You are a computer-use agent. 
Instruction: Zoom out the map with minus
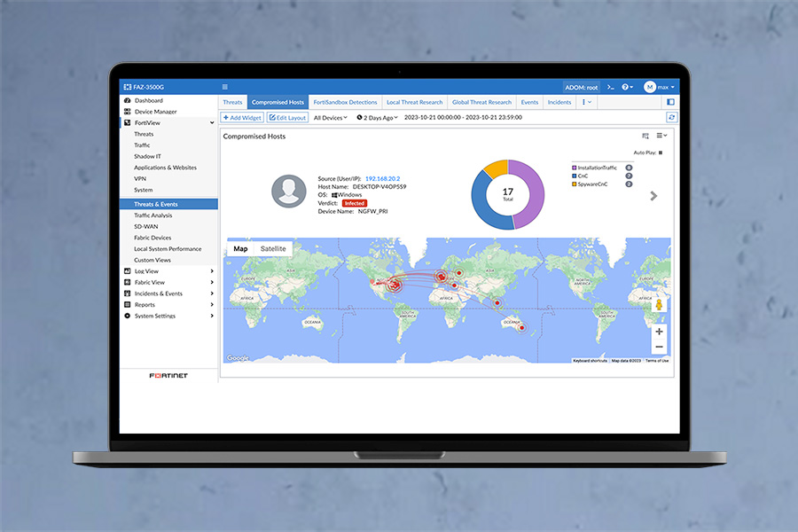pos(659,347)
